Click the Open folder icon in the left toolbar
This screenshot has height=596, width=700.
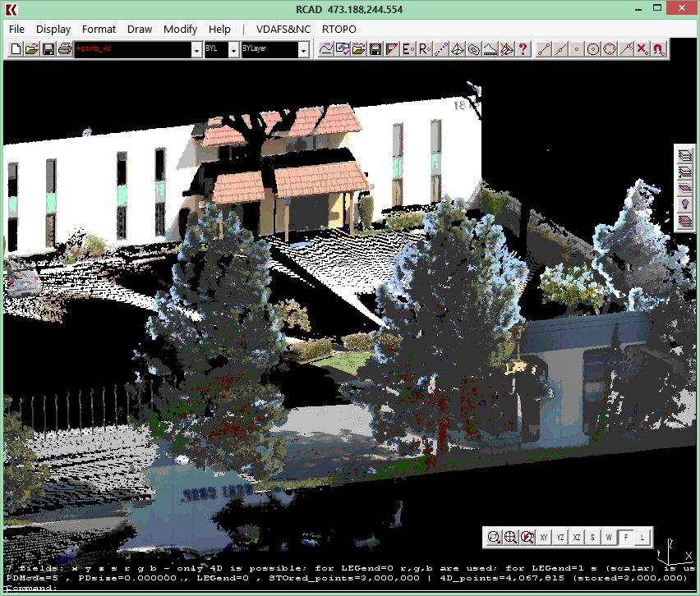coord(32,49)
